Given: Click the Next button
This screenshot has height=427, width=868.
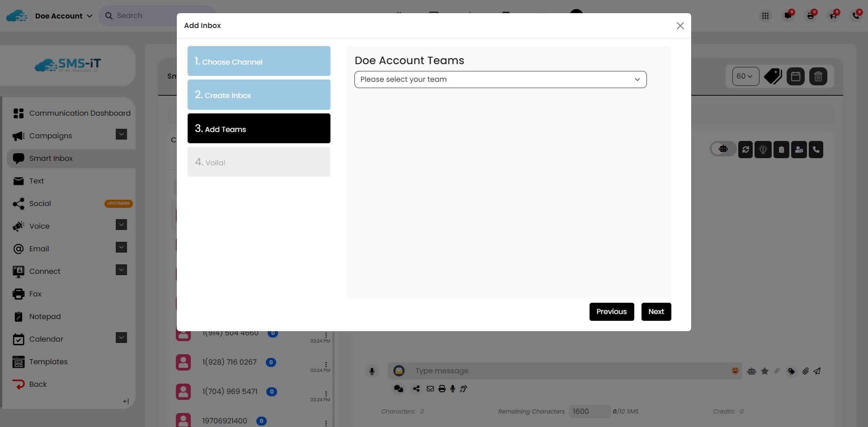Looking at the screenshot, I should coord(656,312).
